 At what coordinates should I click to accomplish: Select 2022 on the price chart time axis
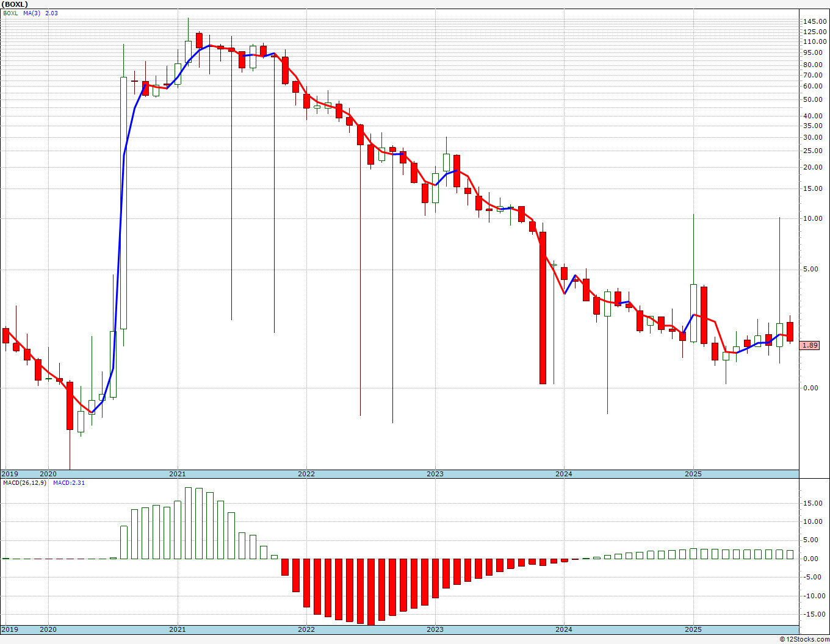[x=306, y=474]
